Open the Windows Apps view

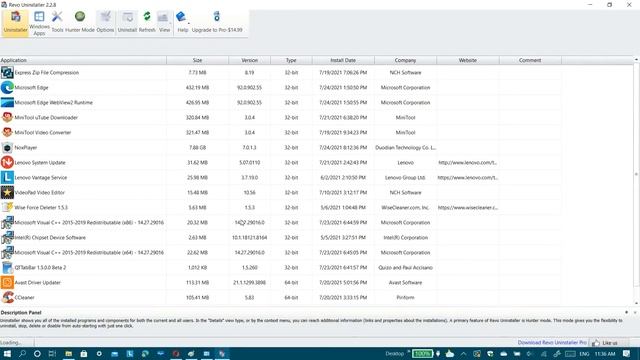(x=39, y=23)
